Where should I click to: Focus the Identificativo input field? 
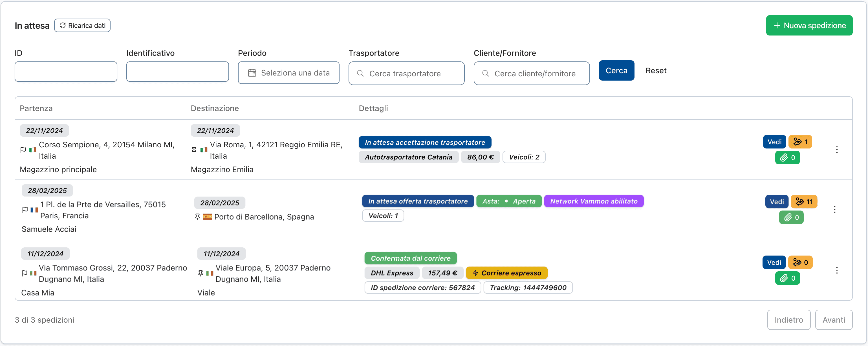(x=177, y=72)
